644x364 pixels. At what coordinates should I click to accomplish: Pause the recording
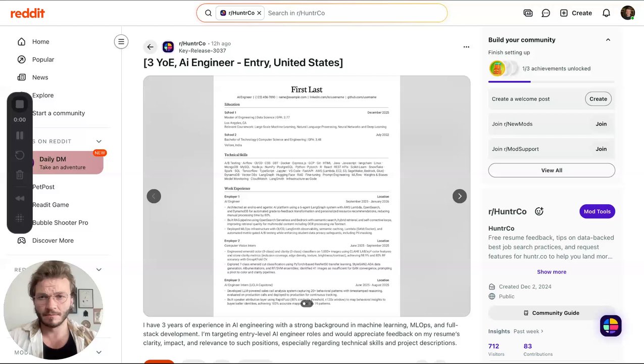tap(20, 135)
